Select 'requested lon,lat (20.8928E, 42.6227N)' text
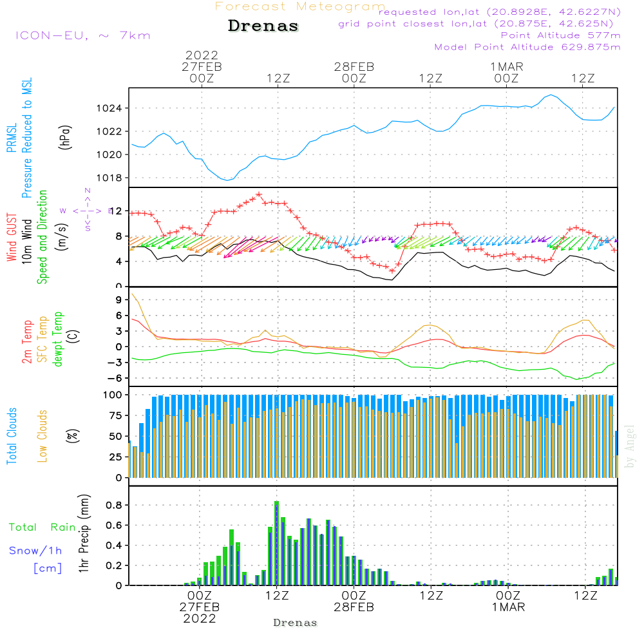 click(500, 12)
